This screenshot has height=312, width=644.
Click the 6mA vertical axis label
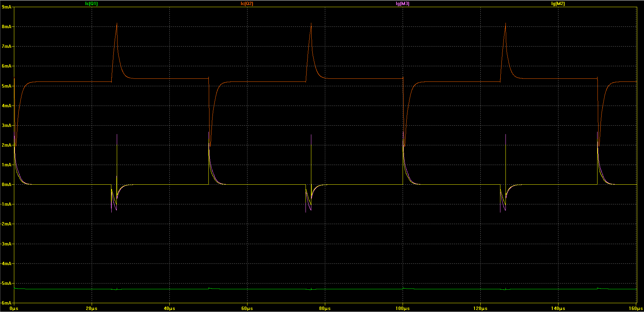pos(6,66)
